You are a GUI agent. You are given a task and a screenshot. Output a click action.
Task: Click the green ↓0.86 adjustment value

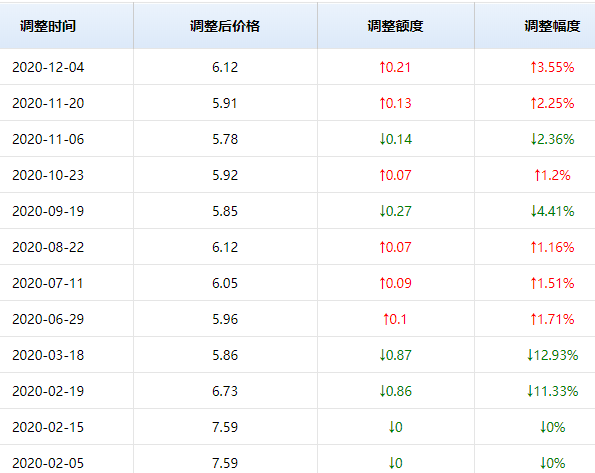pos(395,391)
